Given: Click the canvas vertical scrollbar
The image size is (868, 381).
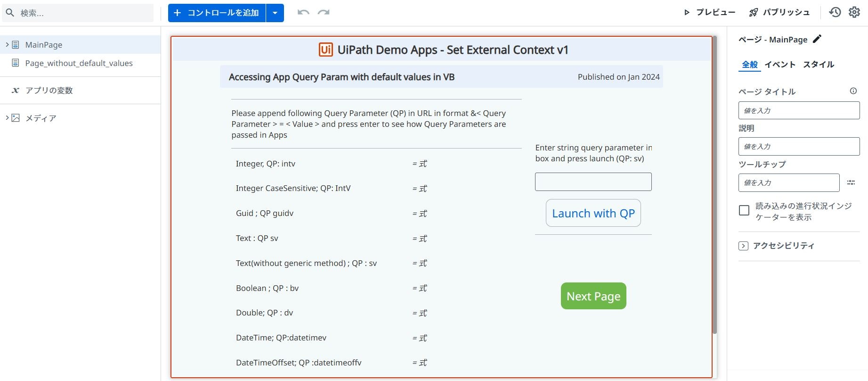Looking at the screenshot, I should click(x=714, y=185).
